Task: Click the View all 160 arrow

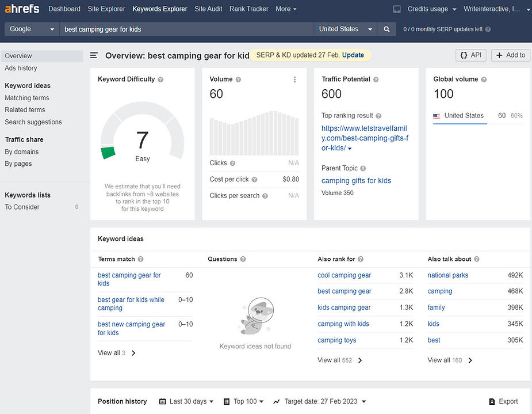Action: click(x=470, y=360)
